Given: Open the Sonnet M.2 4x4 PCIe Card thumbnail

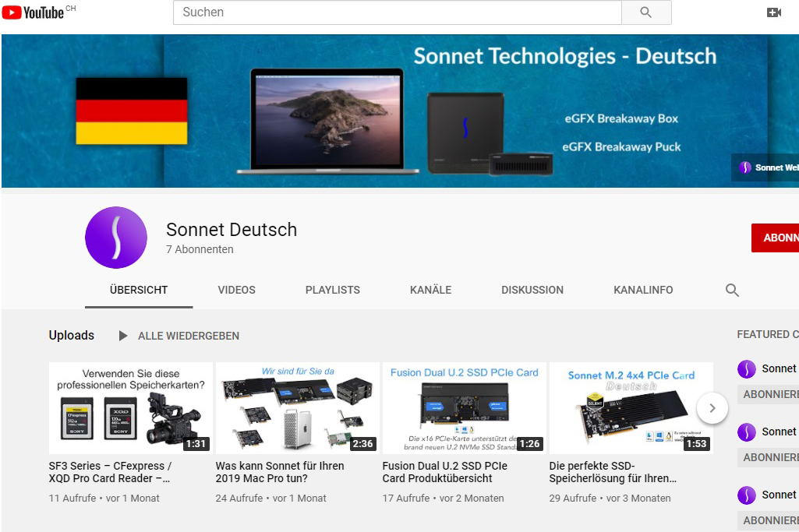Looking at the screenshot, I should tap(631, 408).
